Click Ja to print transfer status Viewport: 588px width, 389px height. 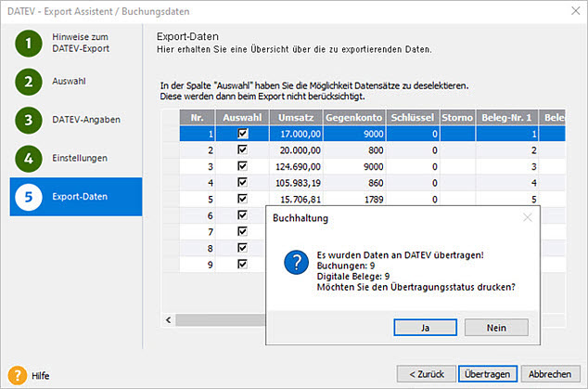pos(426,328)
